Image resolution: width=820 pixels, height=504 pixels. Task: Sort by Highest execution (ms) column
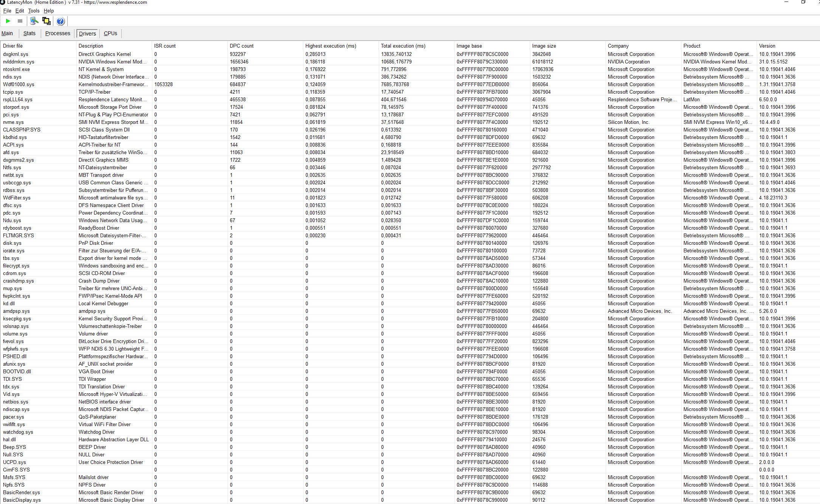(x=330, y=46)
